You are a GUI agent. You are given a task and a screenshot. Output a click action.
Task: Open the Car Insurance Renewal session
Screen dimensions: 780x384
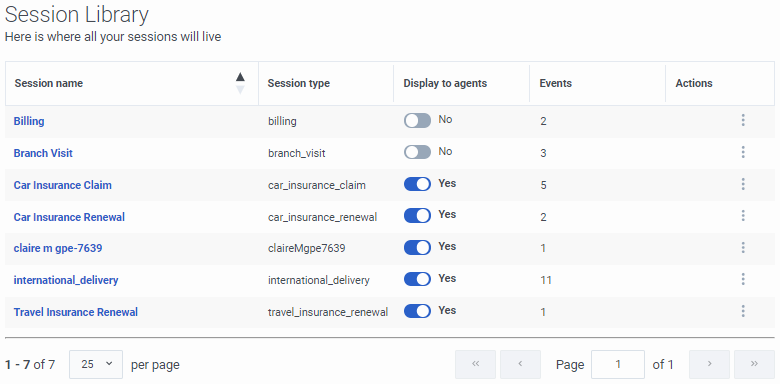(x=69, y=217)
